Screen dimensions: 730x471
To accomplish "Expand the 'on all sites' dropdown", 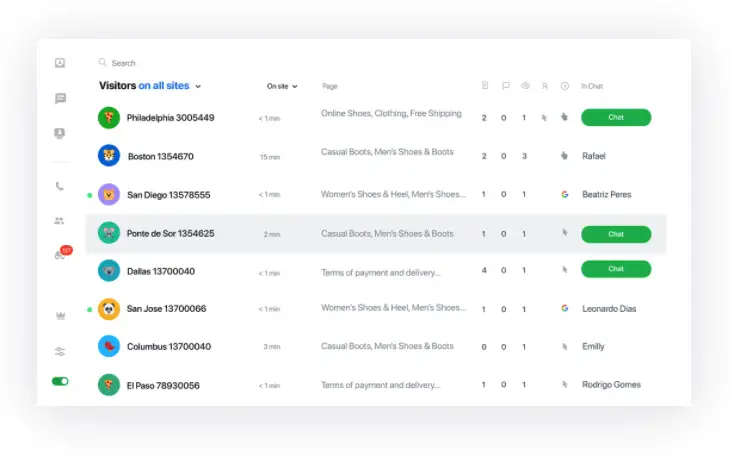I will pyautogui.click(x=169, y=86).
